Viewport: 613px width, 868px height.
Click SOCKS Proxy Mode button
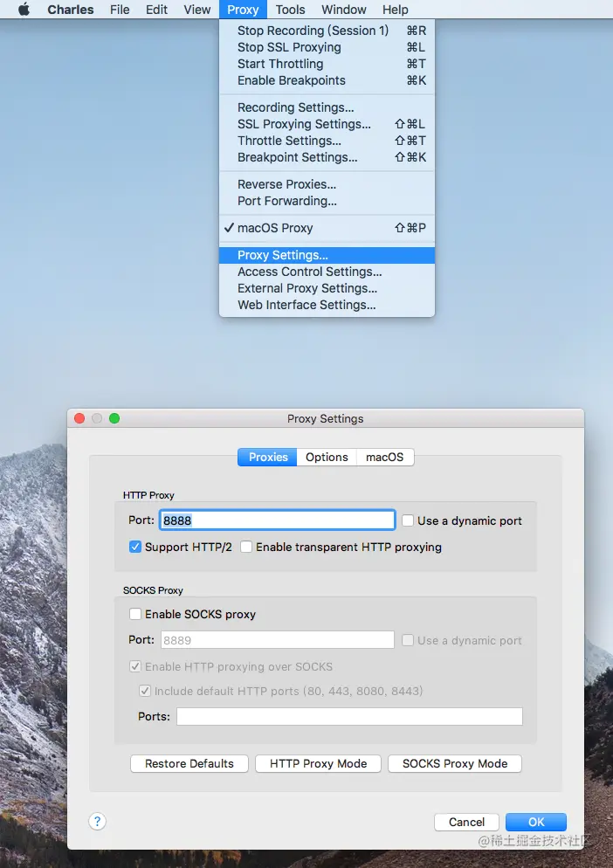coord(455,763)
